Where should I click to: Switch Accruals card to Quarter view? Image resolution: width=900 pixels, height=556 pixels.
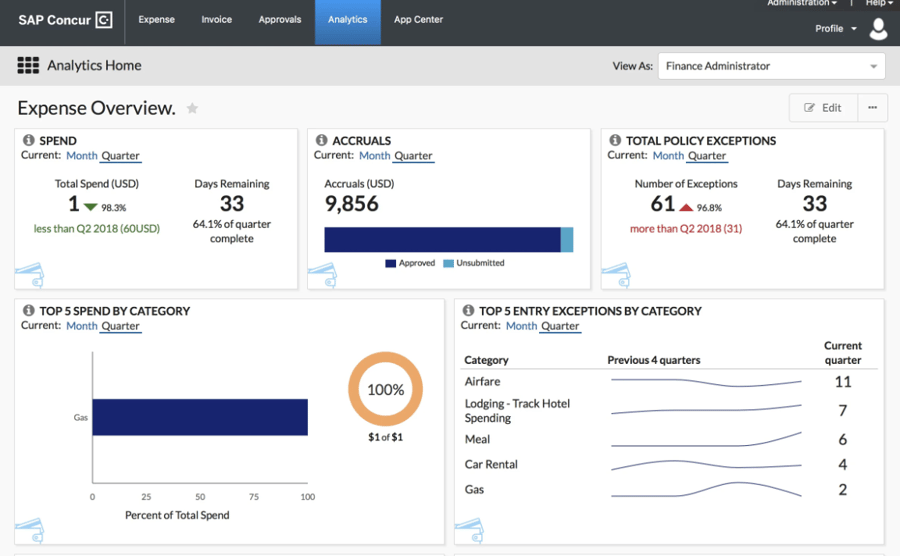(413, 155)
